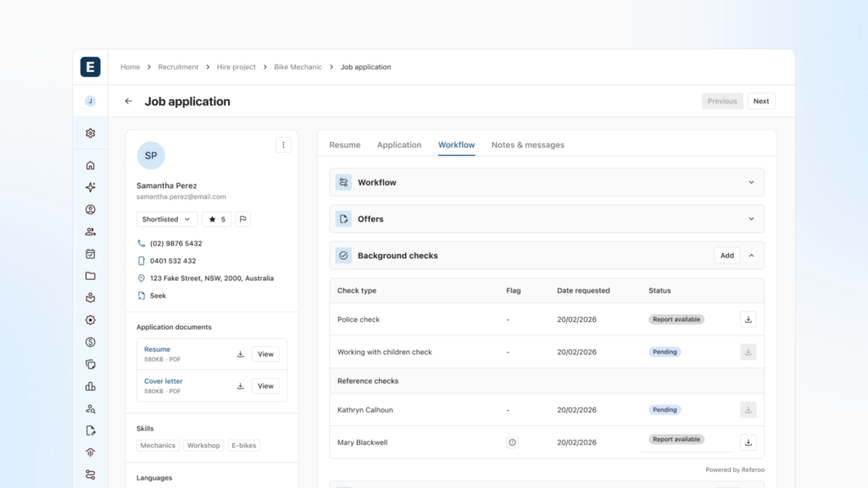The height and width of the screenshot is (488, 868).
Task: Expand the Workflow section
Action: (751, 183)
